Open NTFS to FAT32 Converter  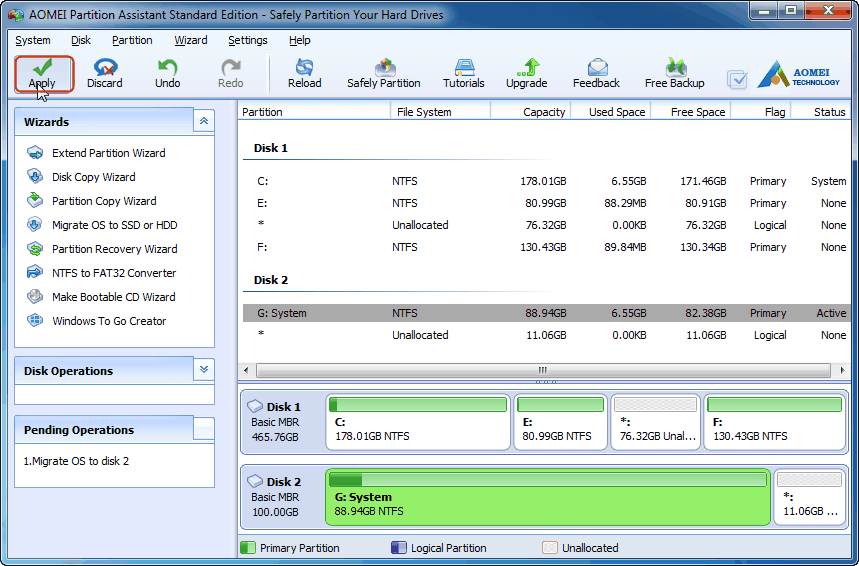(x=113, y=273)
